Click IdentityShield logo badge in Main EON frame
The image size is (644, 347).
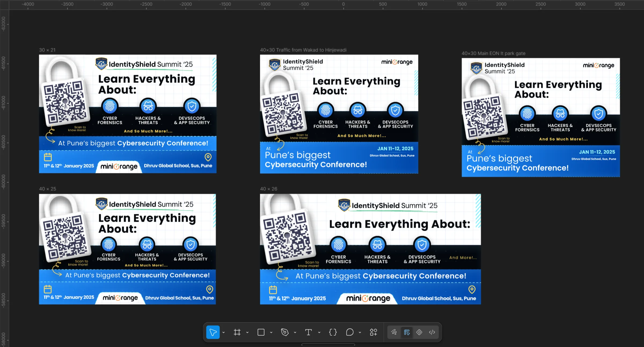pyautogui.click(x=477, y=68)
